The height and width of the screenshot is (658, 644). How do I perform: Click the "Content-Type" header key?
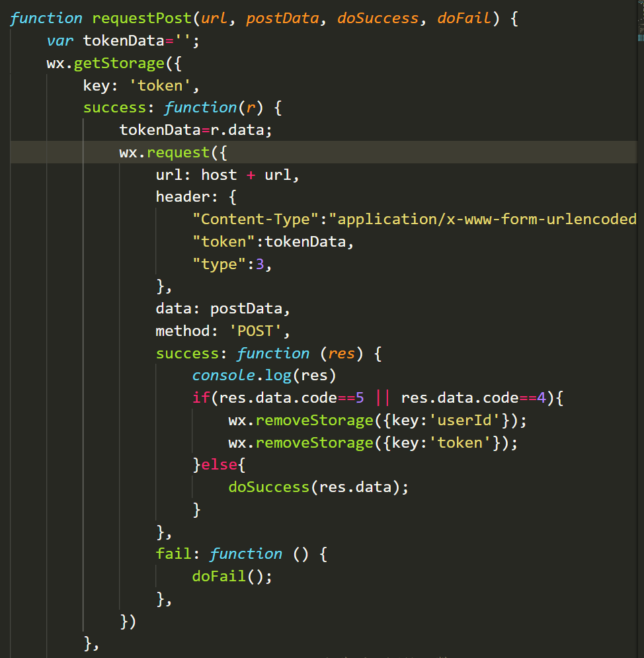pyautogui.click(x=255, y=220)
